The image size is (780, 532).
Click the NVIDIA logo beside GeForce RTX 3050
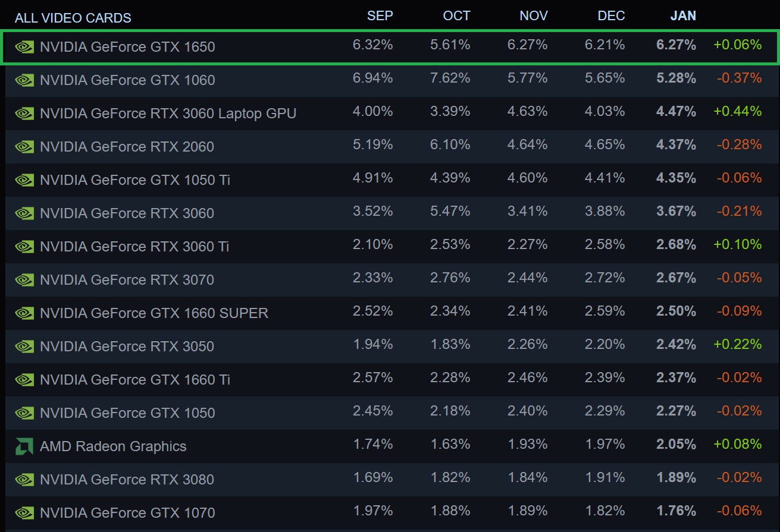(x=24, y=347)
